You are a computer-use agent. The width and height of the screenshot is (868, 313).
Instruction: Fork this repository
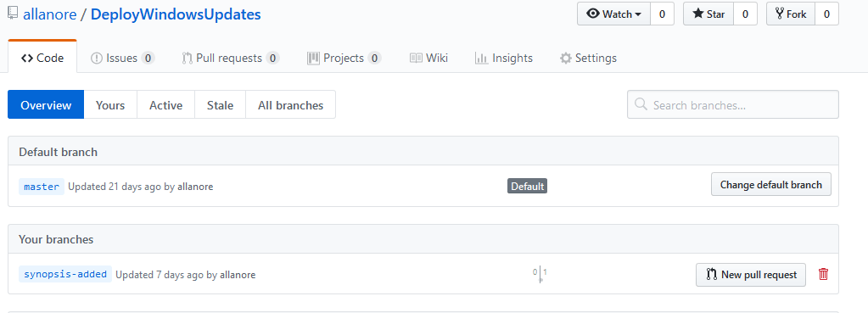(791, 14)
